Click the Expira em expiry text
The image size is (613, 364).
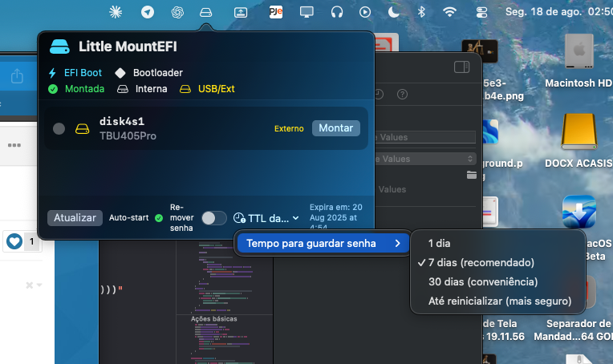(336, 216)
